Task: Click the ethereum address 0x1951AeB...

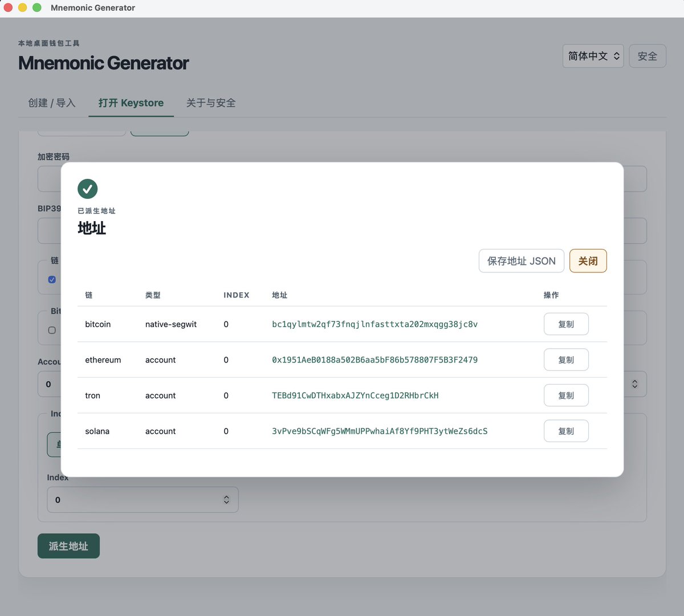Action: tap(374, 360)
